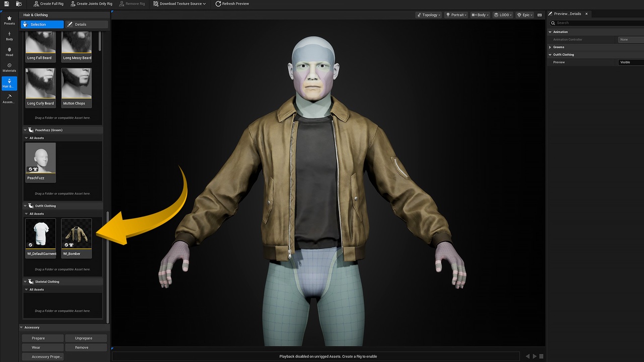Switch to the Details tab

click(x=87, y=24)
